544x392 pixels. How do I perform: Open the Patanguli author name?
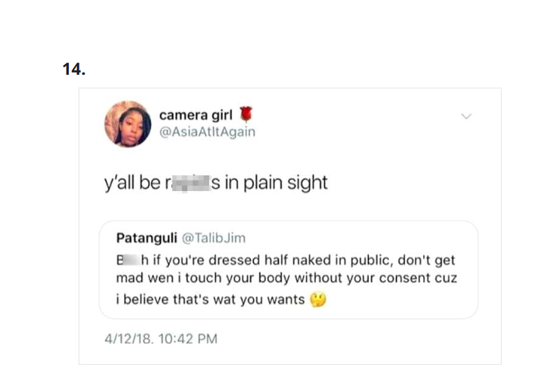[147, 238]
